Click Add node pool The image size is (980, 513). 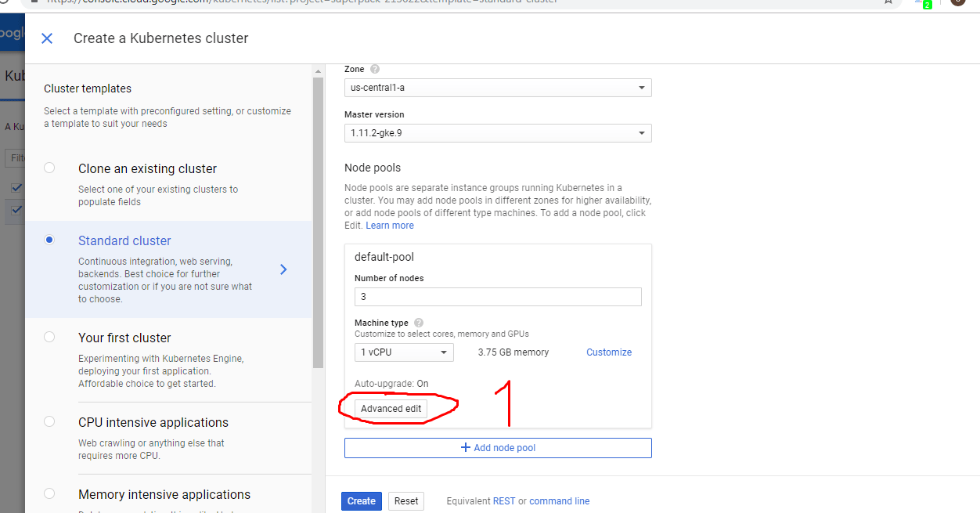point(498,447)
